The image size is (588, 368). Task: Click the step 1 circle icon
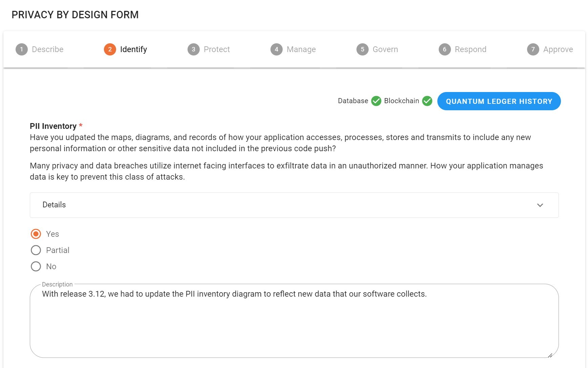22,49
